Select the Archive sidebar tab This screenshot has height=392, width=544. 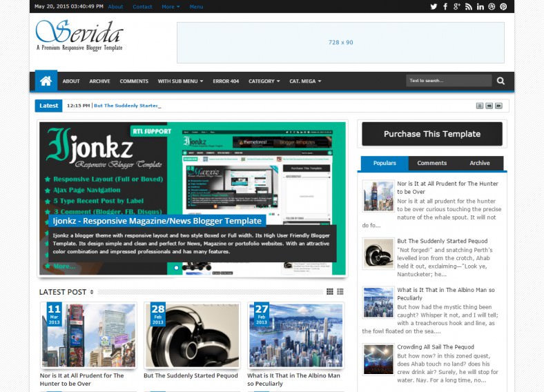coord(480,163)
